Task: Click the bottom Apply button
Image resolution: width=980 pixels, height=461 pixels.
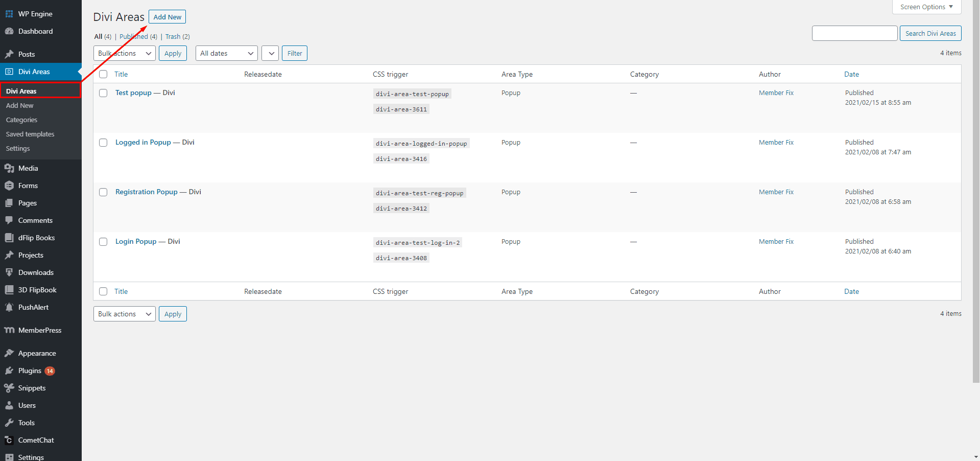Action: (x=173, y=314)
